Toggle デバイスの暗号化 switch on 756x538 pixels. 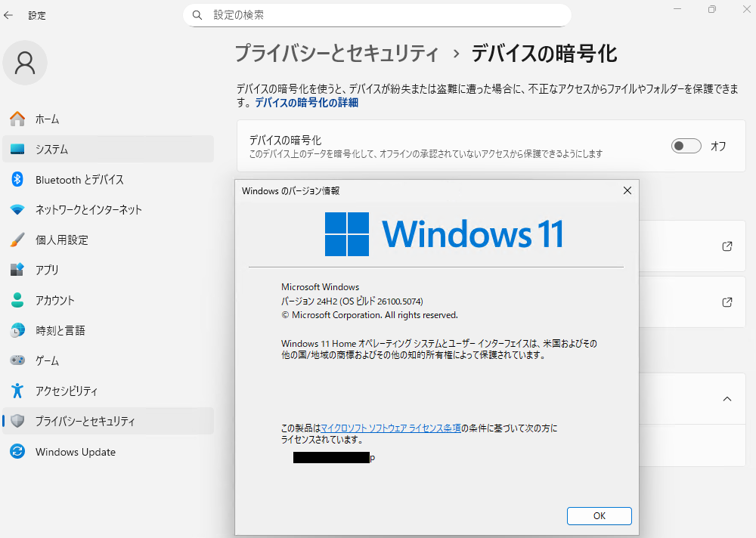point(686,146)
